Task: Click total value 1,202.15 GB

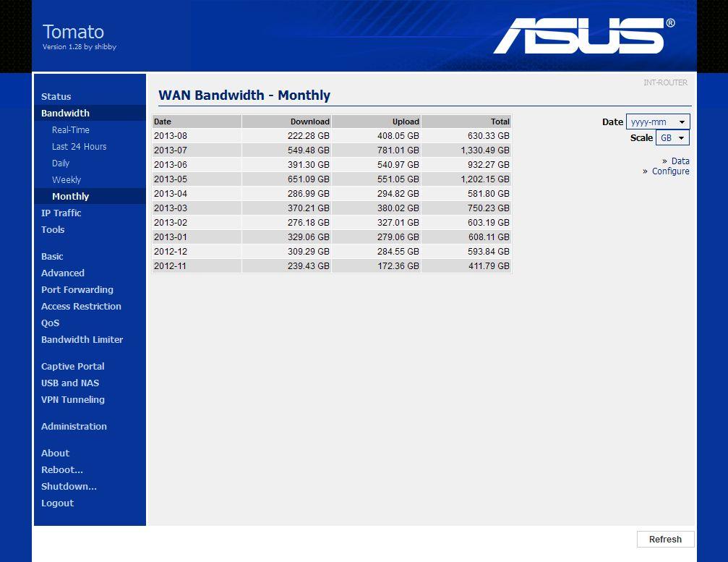Action: (484, 179)
